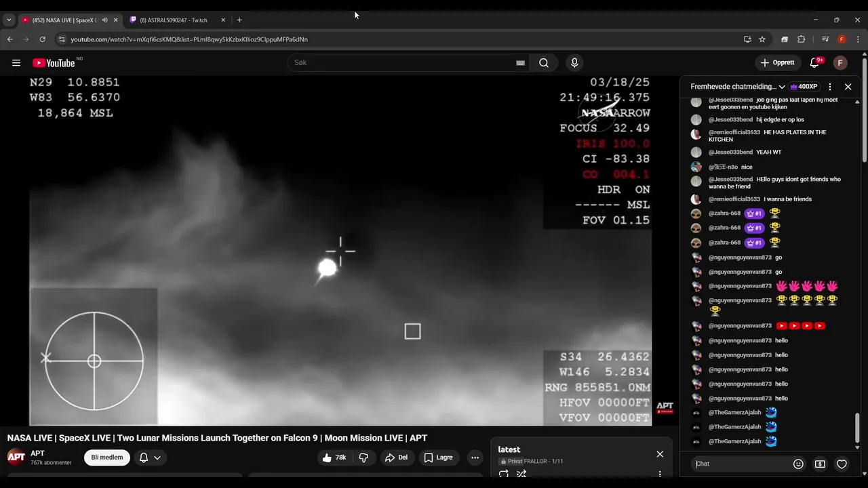
Task: Open the YouTube account avatar F
Action: coord(840,63)
